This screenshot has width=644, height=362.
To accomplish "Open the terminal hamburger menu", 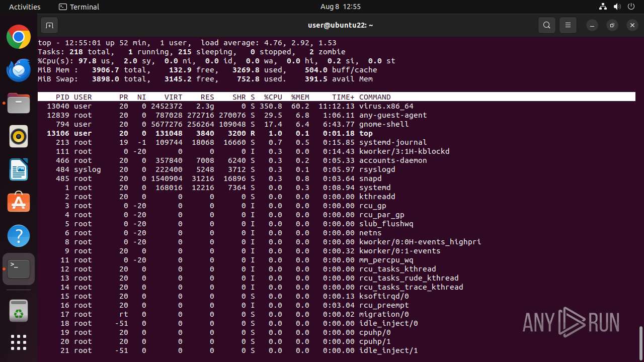I will [x=568, y=25].
